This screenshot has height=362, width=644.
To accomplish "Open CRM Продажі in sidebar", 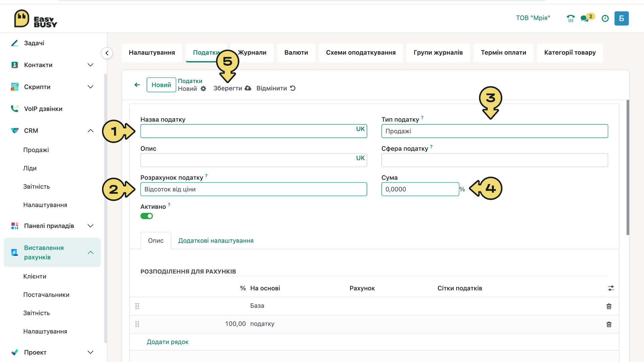I will tap(36, 150).
